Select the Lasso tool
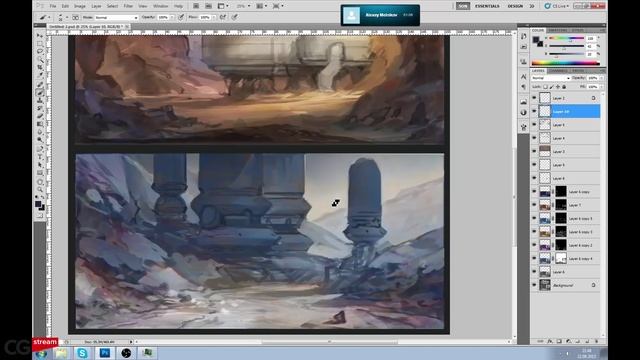This screenshot has height=360, width=640. [x=40, y=51]
